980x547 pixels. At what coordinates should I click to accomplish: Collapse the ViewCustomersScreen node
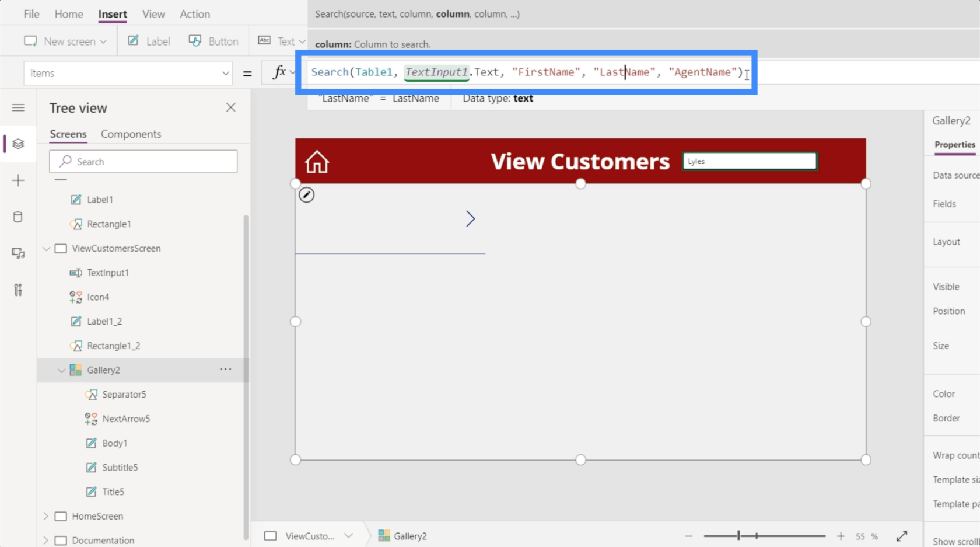[46, 249]
